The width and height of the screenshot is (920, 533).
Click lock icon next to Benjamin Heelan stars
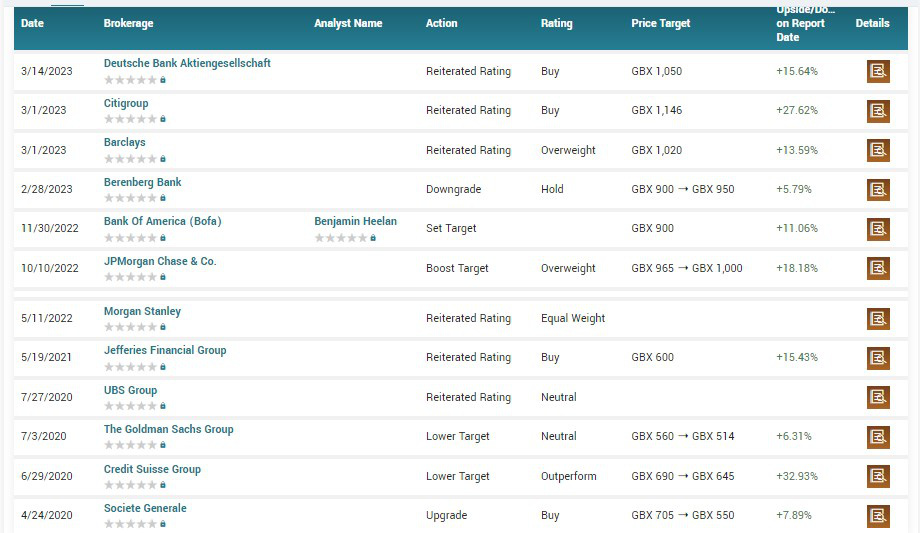[x=373, y=238]
